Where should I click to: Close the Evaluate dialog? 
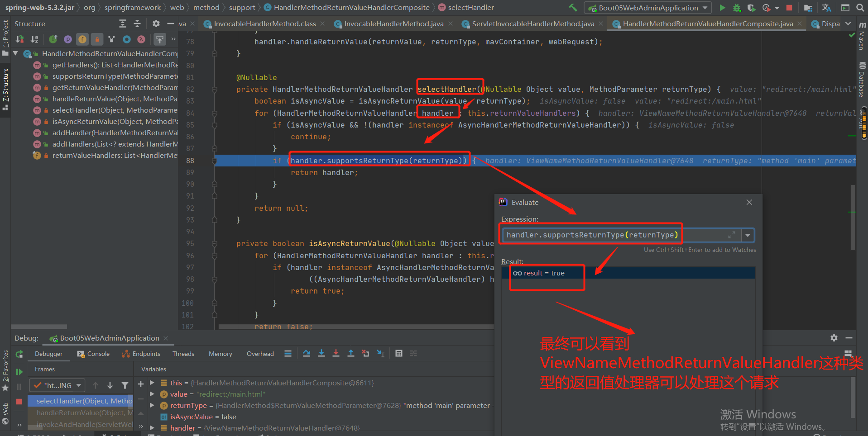[749, 202]
